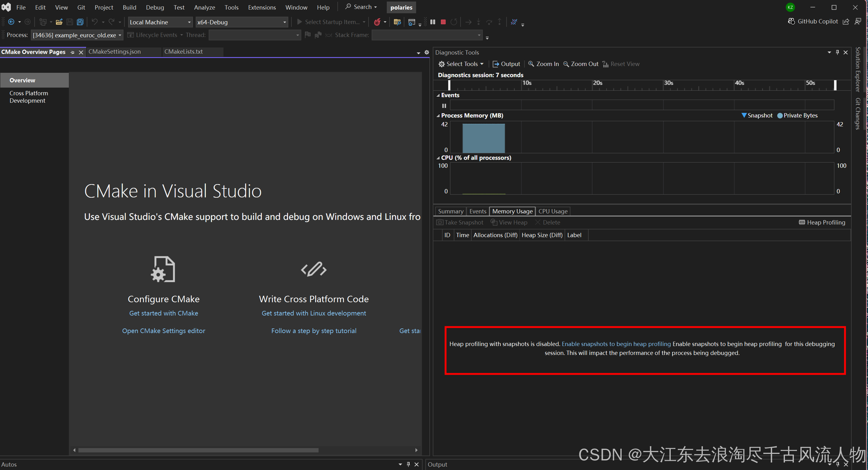The width and height of the screenshot is (868, 470).
Task: Click the Zoom Out diagnostic icon
Action: click(x=566, y=64)
